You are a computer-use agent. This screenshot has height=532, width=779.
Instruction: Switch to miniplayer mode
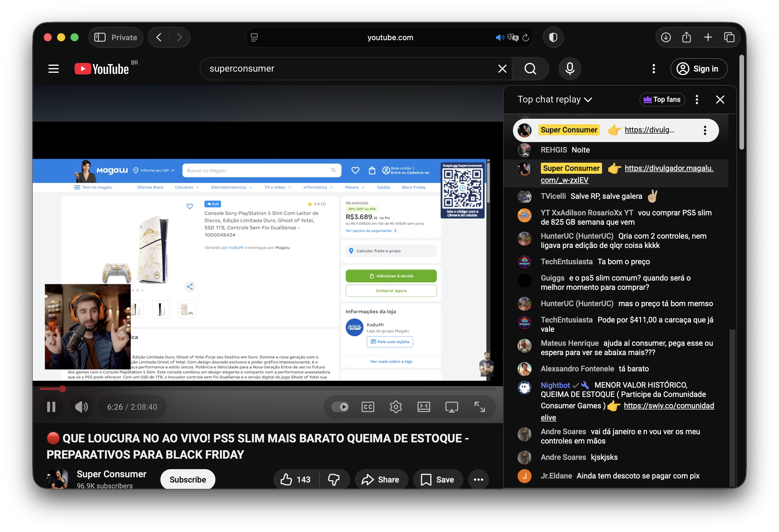(x=424, y=407)
